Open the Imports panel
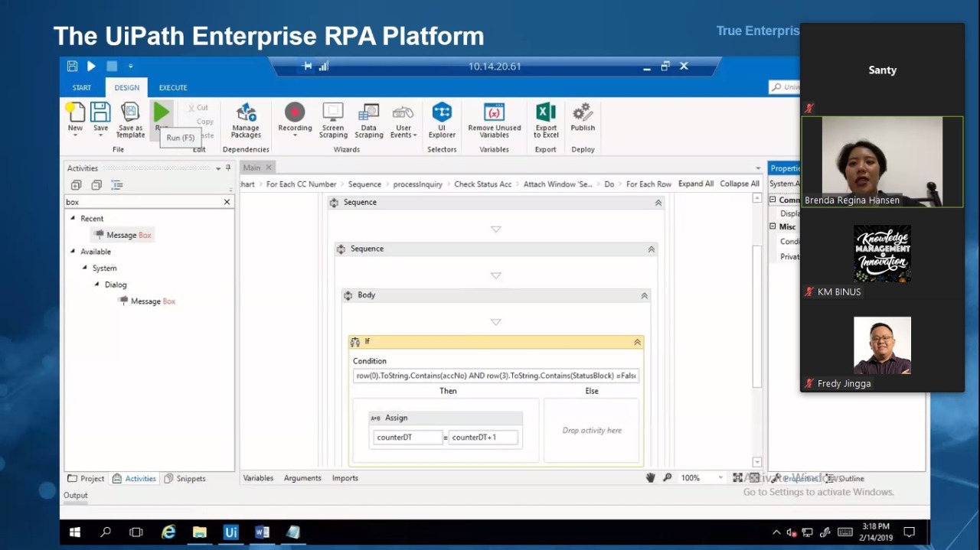The image size is (980, 550). pyautogui.click(x=345, y=478)
